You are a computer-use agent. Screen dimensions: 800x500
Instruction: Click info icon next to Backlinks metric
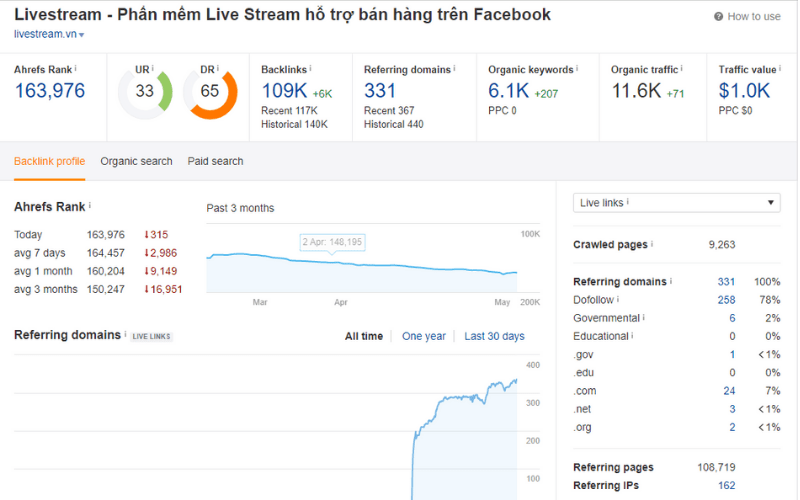click(310, 67)
